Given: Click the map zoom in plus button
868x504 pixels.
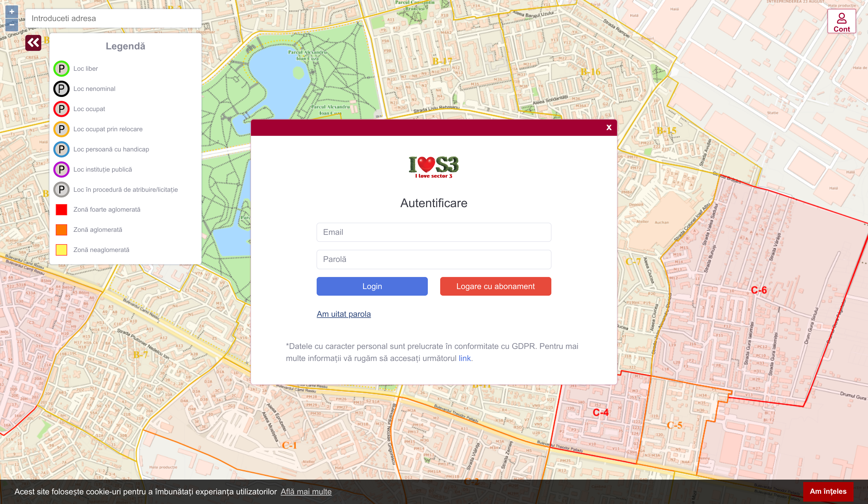Looking at the screenshot, I should (12, 12).
